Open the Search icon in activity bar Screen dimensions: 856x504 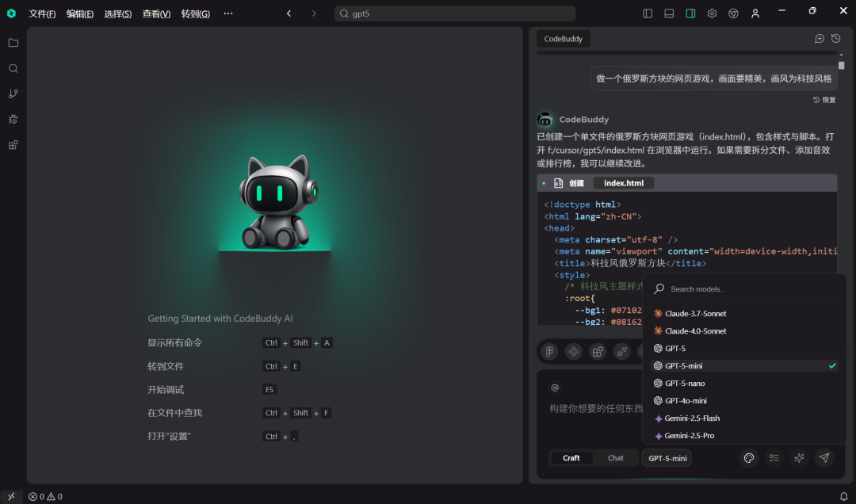(13, 68)
